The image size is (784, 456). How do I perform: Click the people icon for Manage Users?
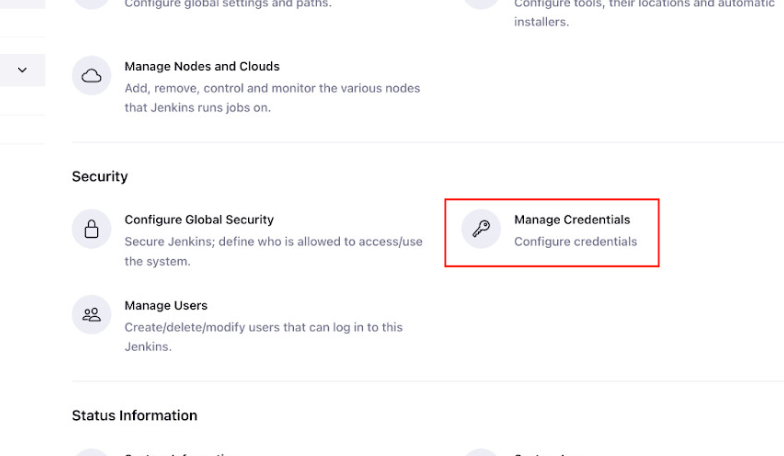(91, 315)
